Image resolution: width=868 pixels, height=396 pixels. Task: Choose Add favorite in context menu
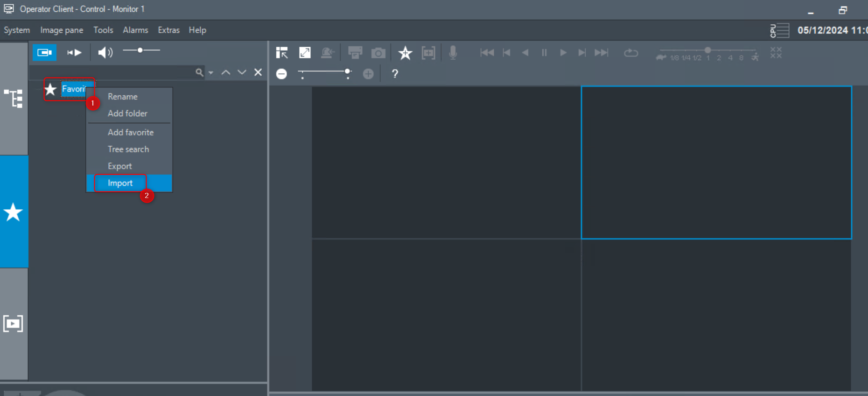pos(131,132)
